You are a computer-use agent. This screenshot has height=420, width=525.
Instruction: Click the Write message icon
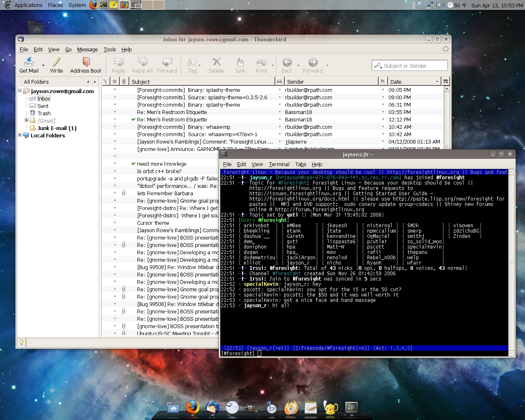[x=57, y=62]
